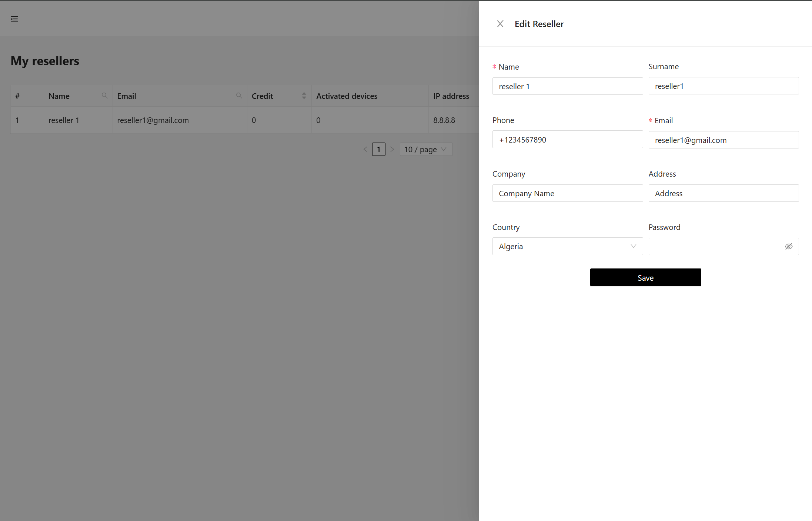Sort the Credit column
The image size is (812, 521).
point(304,96)
